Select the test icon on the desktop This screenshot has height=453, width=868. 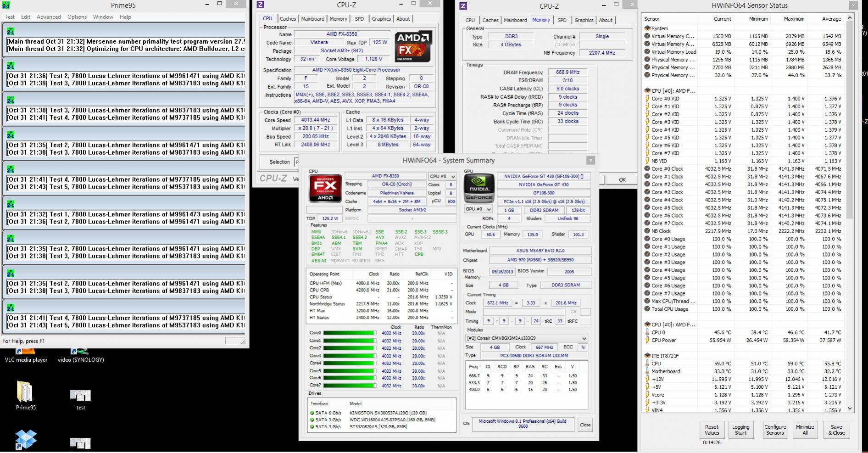tap(80, 399)
